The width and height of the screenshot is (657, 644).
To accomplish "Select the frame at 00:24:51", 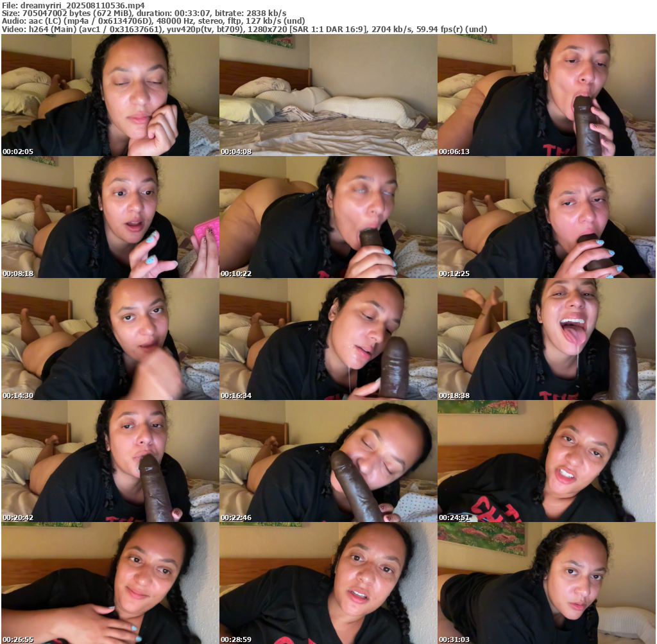I will (547, 461).
